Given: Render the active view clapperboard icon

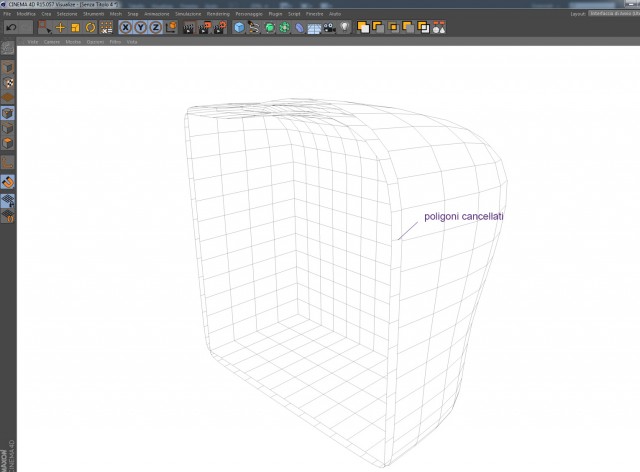Looking at the screenshot, I should pyautogui.click(x=189, y=27).
